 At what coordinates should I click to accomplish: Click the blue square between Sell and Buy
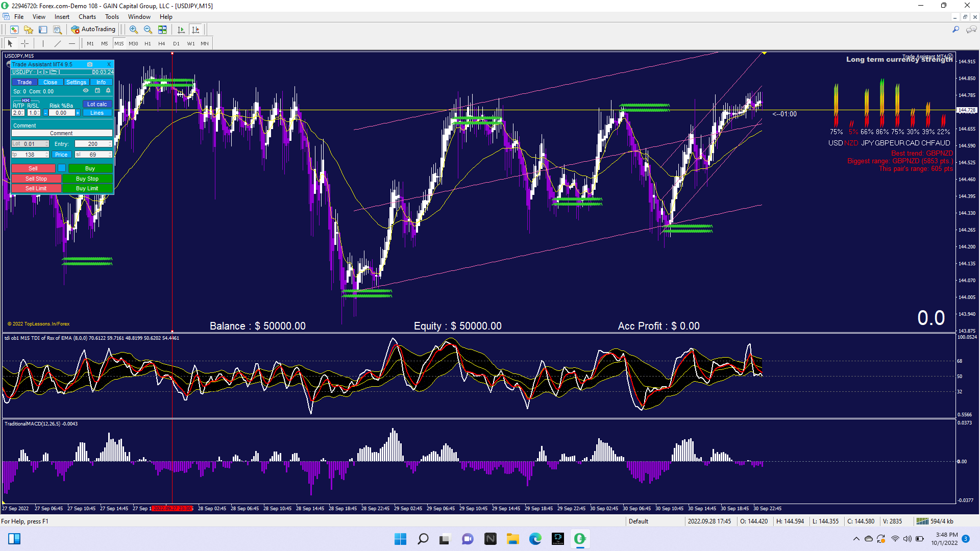tap(62, 168)
